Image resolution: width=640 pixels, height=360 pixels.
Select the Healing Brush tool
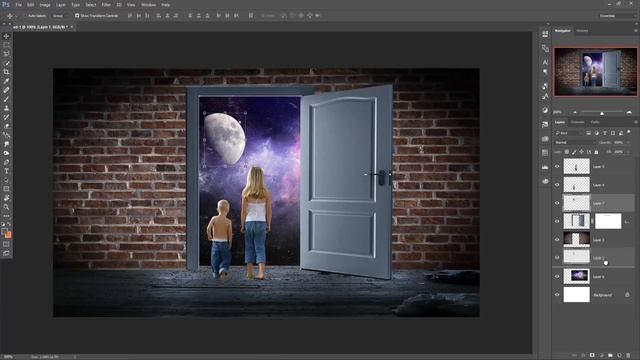[x=6, y=90]
